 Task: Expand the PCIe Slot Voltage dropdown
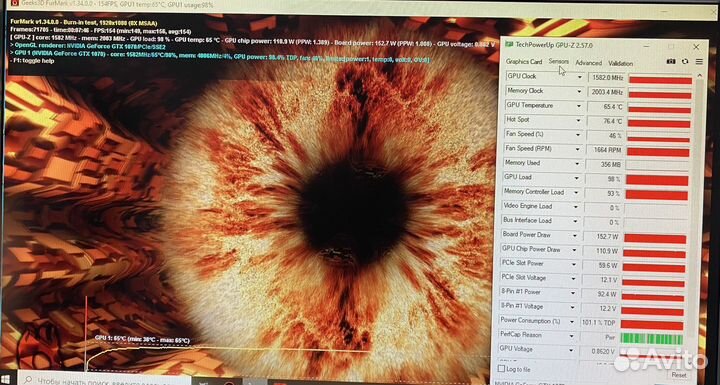click(574, 279)
